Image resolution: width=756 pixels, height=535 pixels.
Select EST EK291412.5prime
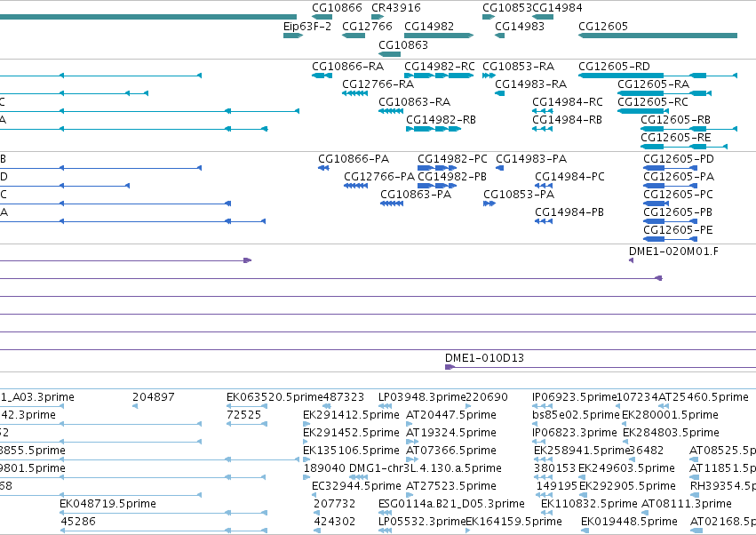point(351,415)
